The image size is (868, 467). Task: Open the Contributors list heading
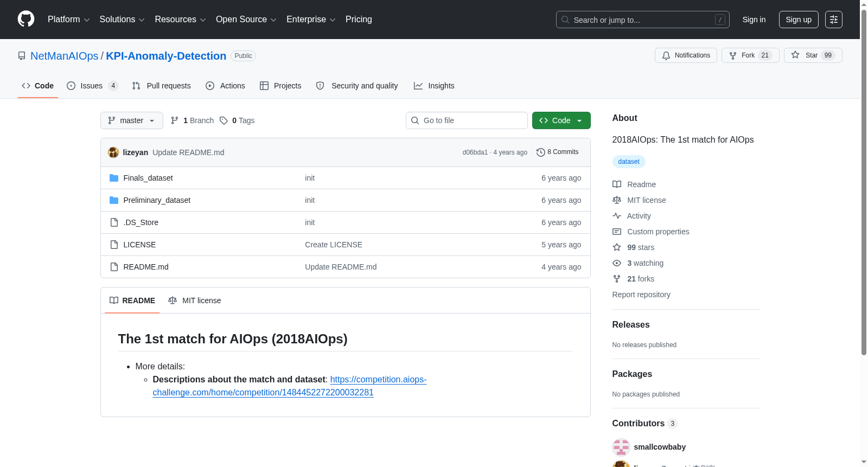click(645, 423)
